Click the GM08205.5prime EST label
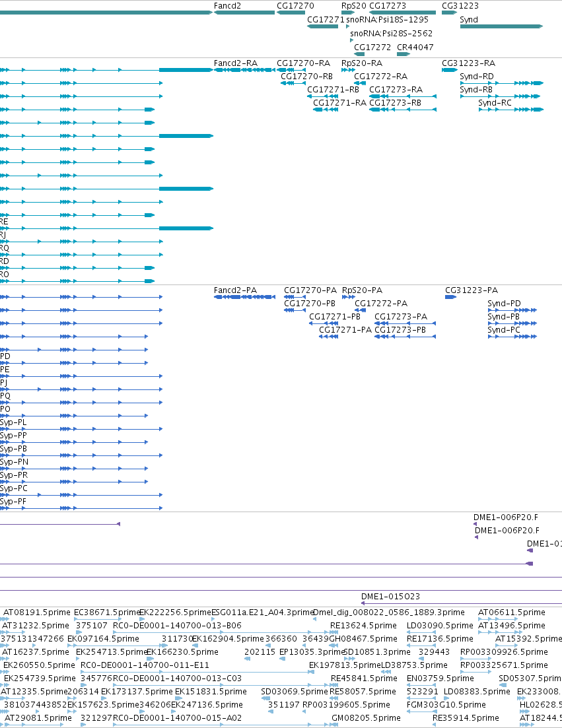 366,718
